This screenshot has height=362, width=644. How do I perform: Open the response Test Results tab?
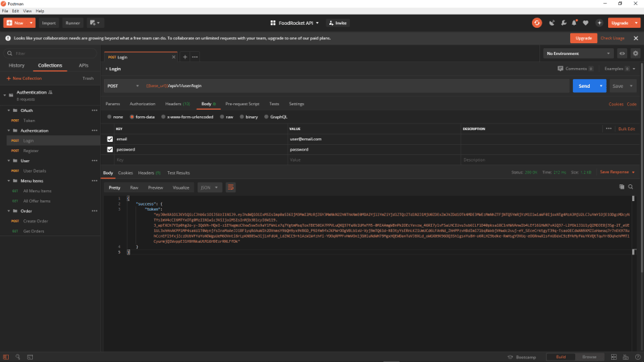coord(179,173)
